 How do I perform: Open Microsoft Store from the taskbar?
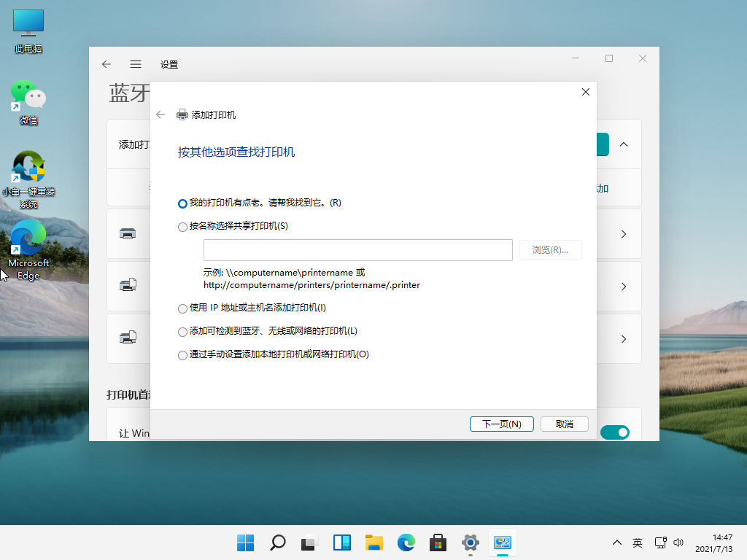tap(438, 542)
